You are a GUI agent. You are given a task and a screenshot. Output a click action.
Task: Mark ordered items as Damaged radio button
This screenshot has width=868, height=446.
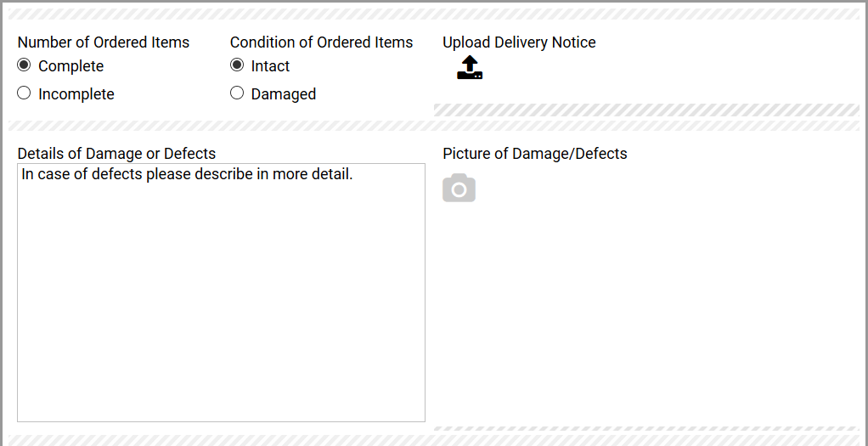pyautogui.click(x=237, y=93)
